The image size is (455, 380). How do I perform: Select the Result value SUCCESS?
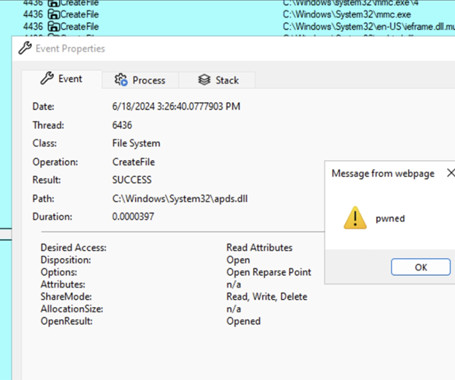pos(132,180)
